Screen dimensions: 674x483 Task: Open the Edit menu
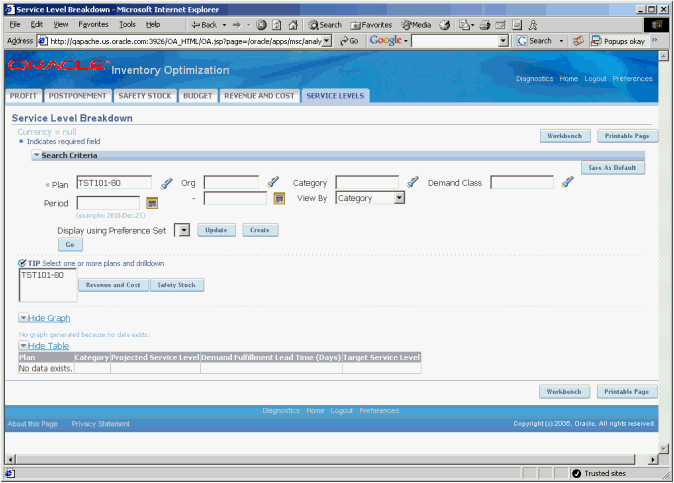tap(37, 24)
